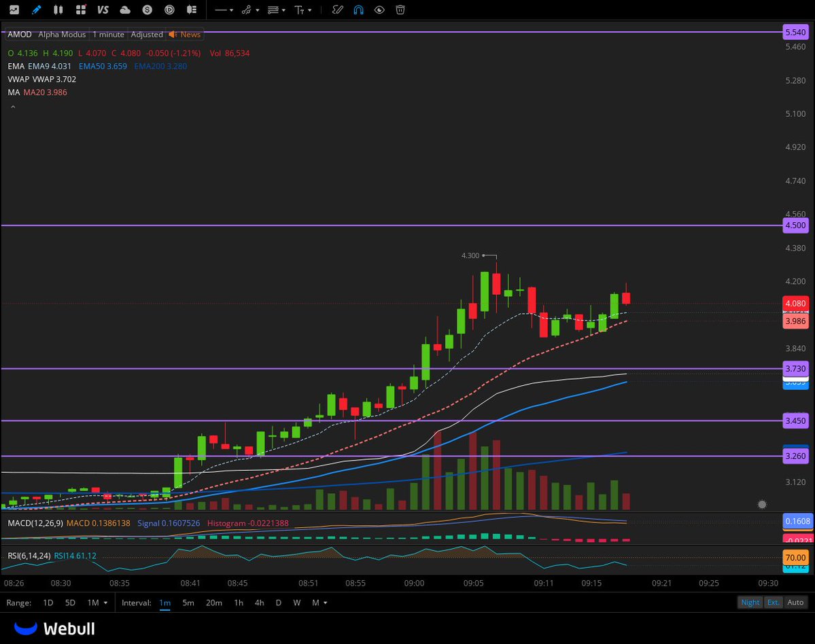815x644 pixels.
Task: Toggle the blue magnet snap mode
Action: pos(359,10)
